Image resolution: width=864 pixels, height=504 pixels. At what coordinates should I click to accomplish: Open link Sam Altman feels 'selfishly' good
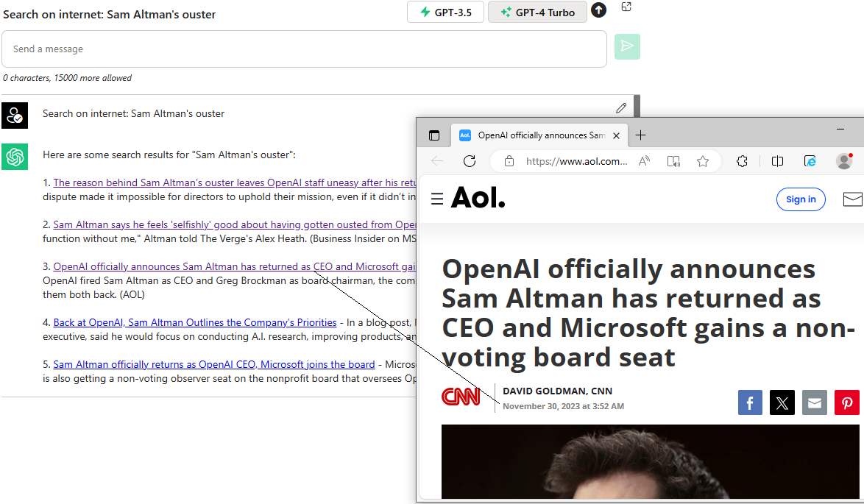[234, 224]
